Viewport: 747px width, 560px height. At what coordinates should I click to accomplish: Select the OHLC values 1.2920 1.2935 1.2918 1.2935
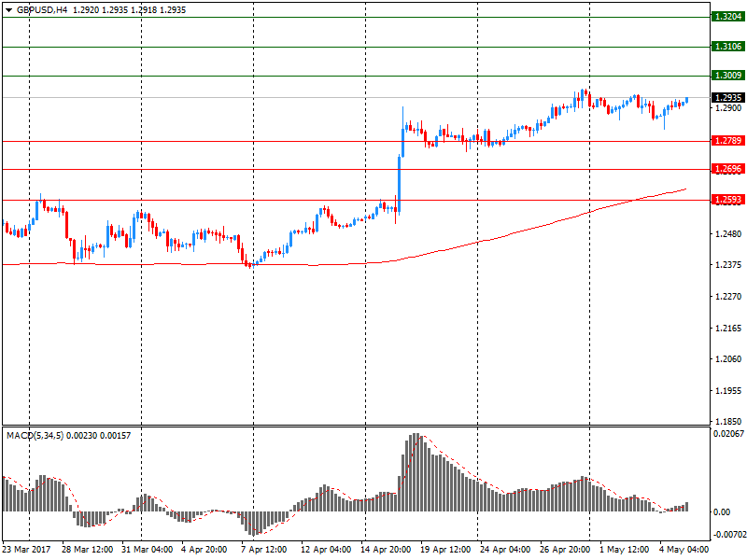129,10
